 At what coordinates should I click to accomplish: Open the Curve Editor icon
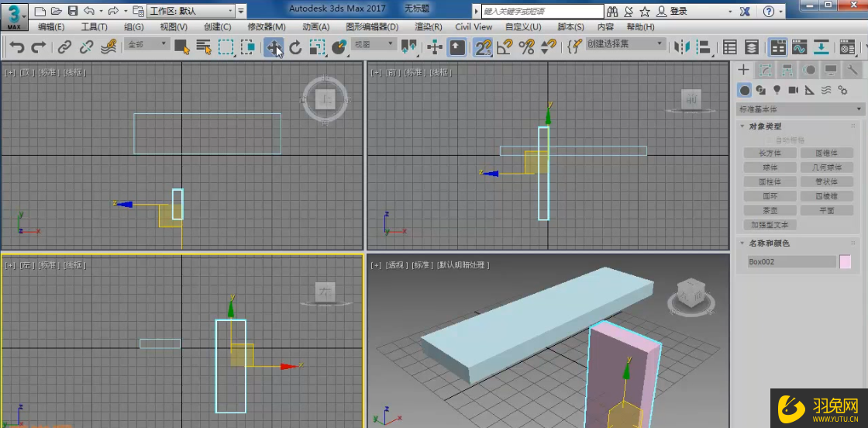(799, 47)
